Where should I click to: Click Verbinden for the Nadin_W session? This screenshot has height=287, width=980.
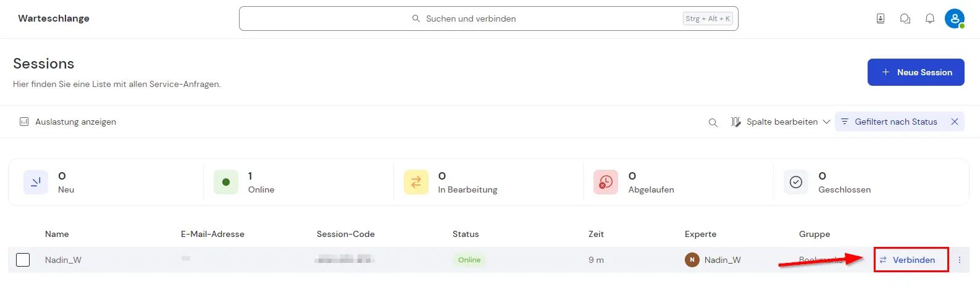click(x=911, y=260)
